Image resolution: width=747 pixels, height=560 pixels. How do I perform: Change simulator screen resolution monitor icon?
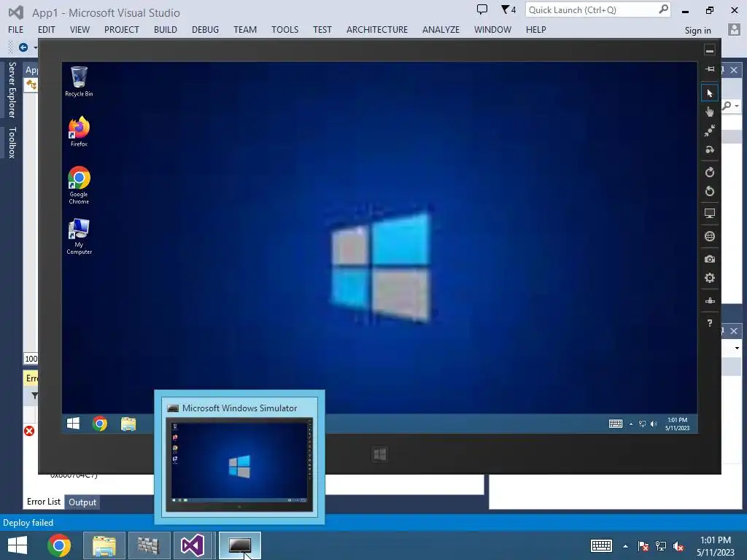tap(709, 214)
